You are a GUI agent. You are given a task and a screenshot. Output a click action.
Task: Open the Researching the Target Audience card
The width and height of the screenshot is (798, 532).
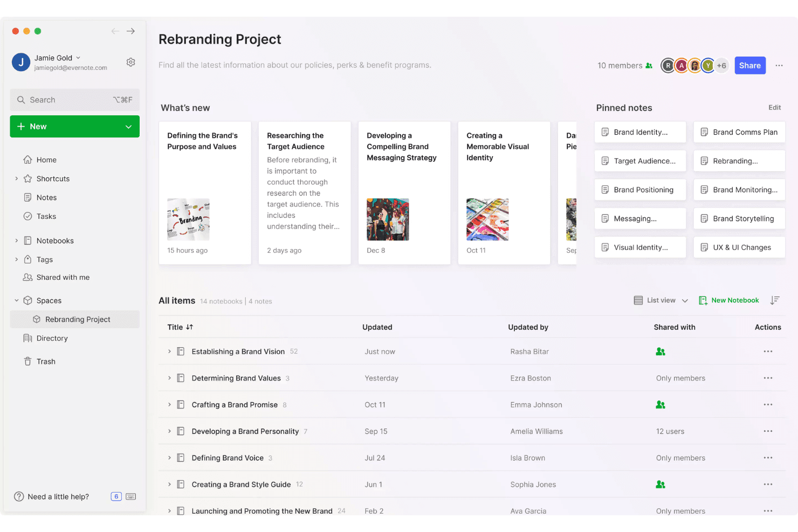click(x=305, y=193)
